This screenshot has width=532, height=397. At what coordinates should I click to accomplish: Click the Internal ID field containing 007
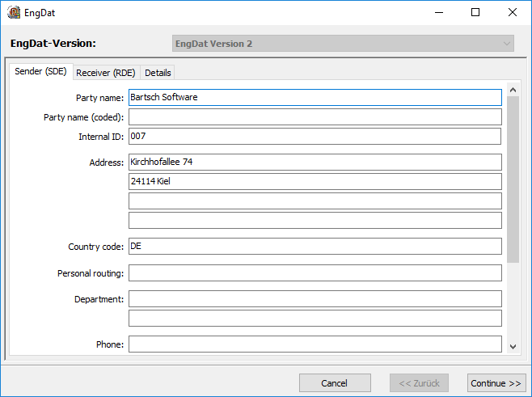315,137
